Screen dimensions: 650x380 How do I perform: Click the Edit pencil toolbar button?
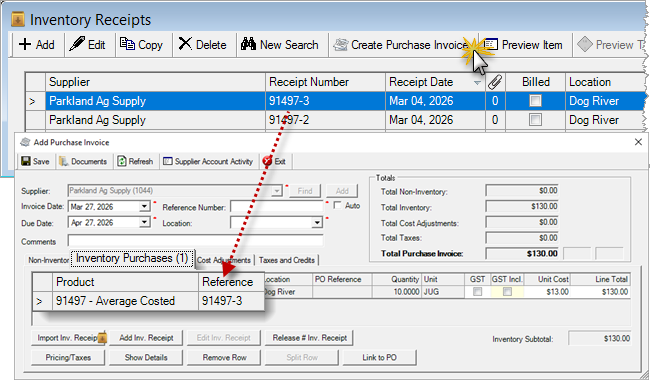87,45
